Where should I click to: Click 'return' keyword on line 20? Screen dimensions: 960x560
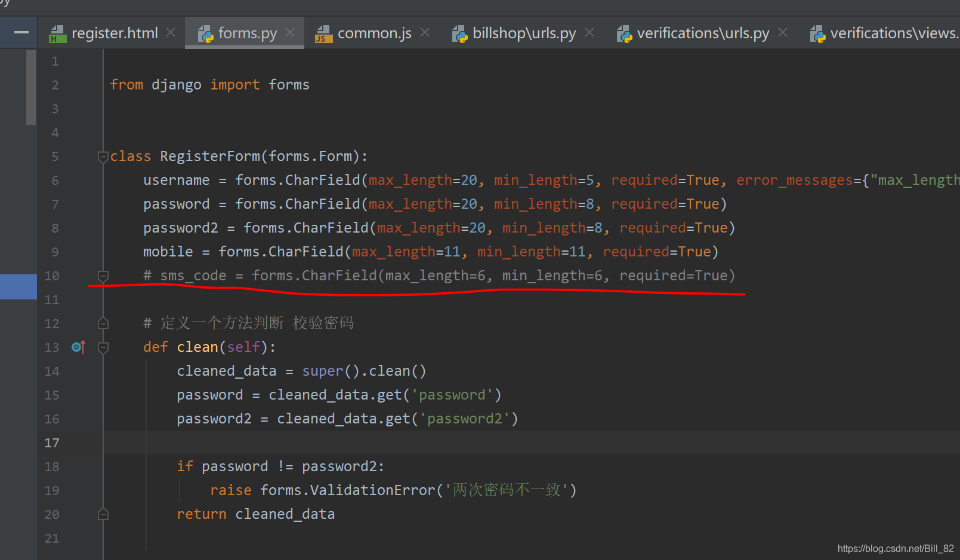click(x=202, y=514)
